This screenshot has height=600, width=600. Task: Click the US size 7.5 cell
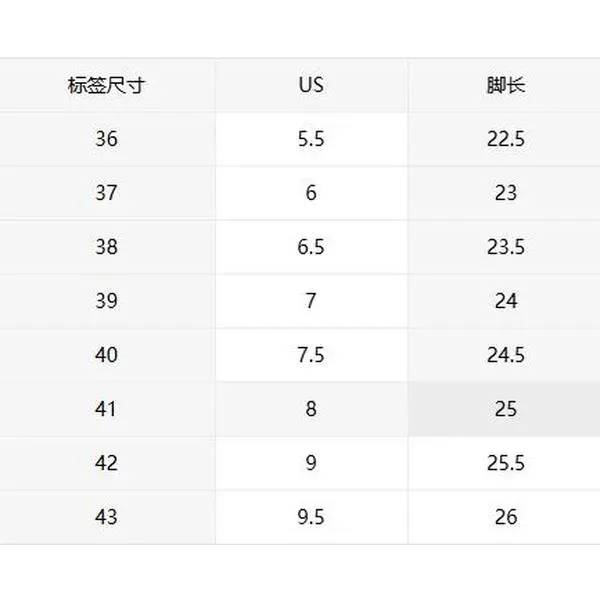tap(311, 355)
